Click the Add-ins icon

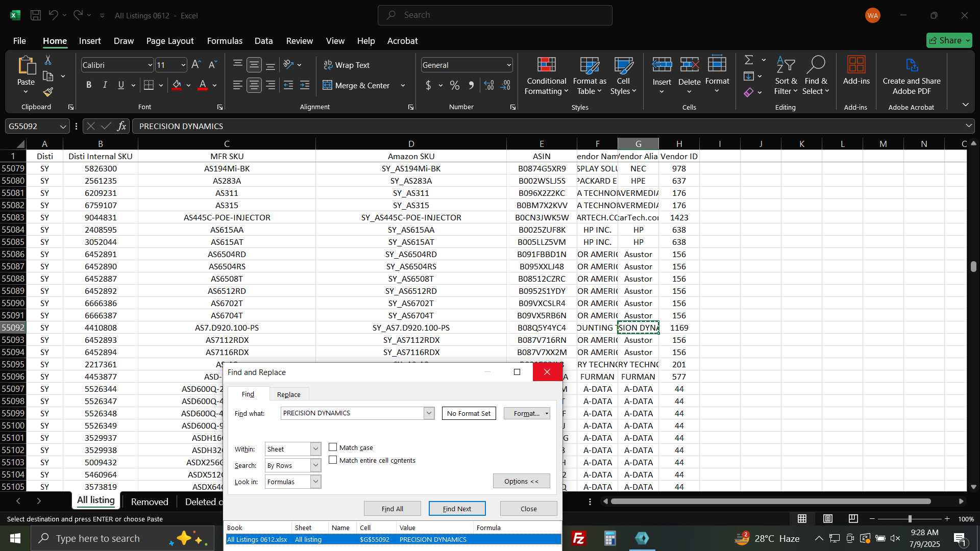(856, 65)
